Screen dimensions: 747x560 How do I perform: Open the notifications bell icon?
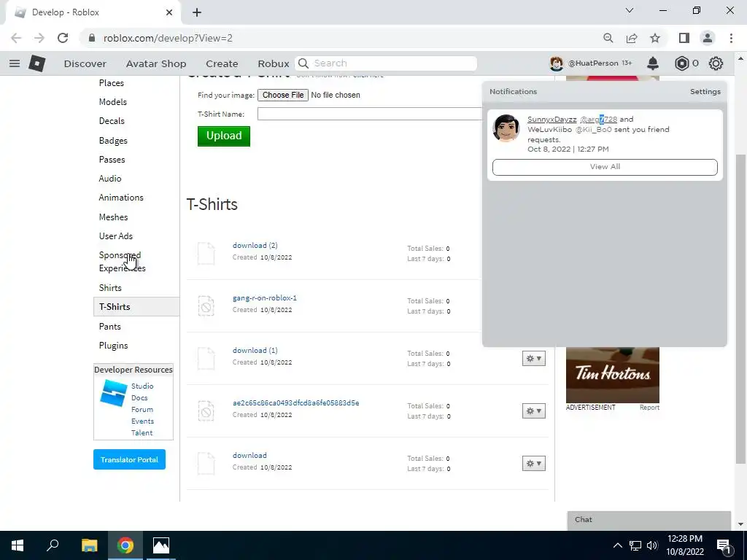653,63
